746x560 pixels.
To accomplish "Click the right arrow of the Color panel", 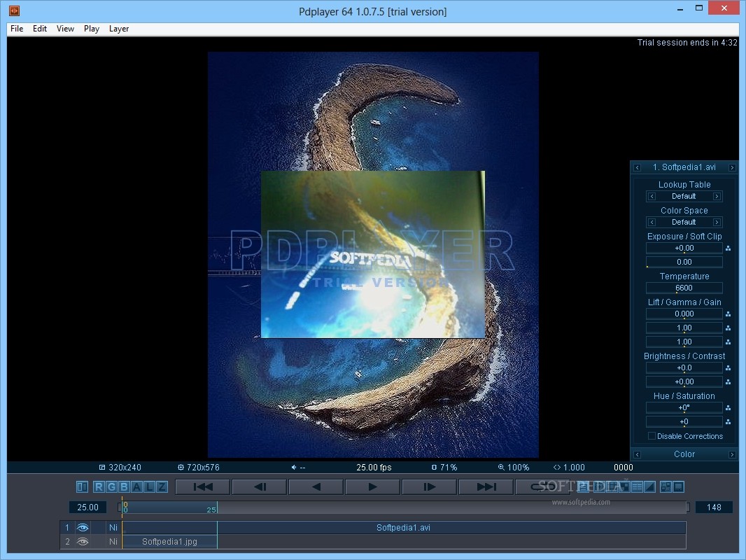I will [732, 454].
